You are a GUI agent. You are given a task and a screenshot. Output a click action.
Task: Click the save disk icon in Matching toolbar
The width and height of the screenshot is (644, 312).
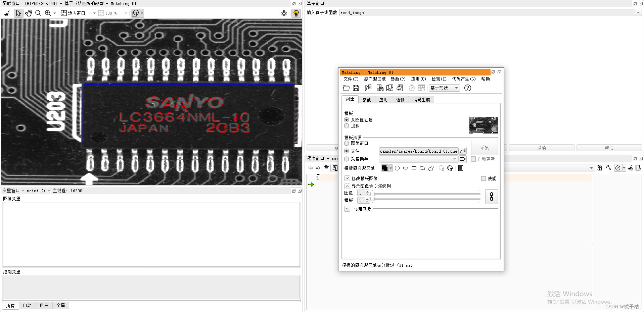click(356, 88)
